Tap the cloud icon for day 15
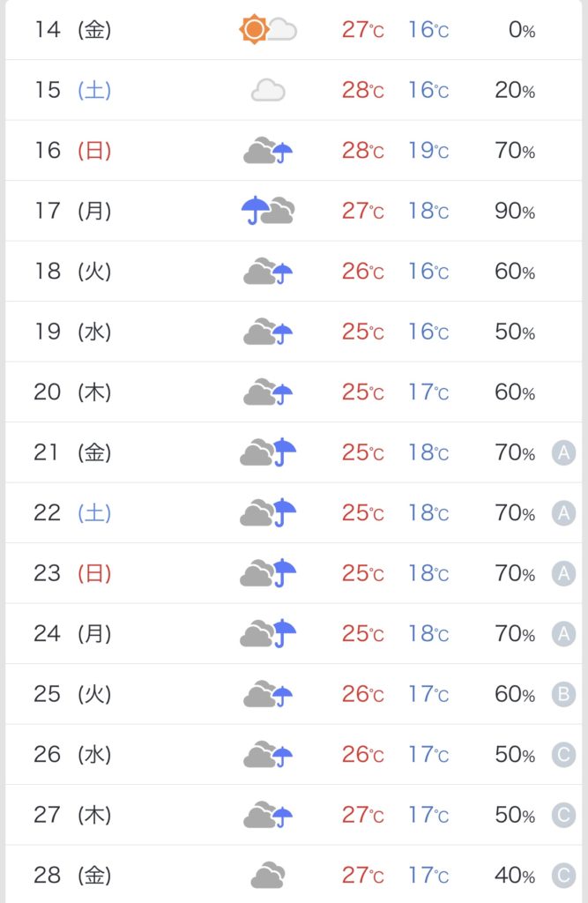588x903 pixels. 268,91
